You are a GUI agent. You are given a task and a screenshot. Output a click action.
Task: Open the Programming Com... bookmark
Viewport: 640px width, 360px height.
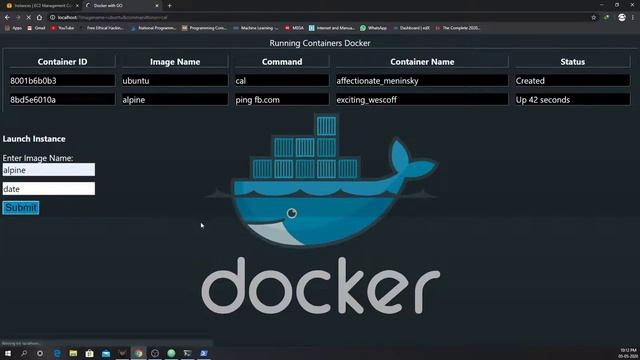click(204, 28)
